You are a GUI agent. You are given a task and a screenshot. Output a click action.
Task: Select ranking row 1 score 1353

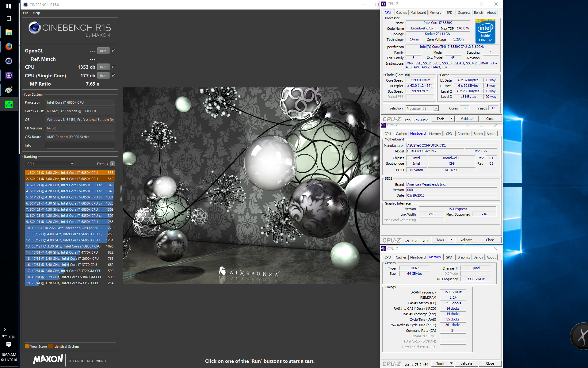tap(70, 173)
